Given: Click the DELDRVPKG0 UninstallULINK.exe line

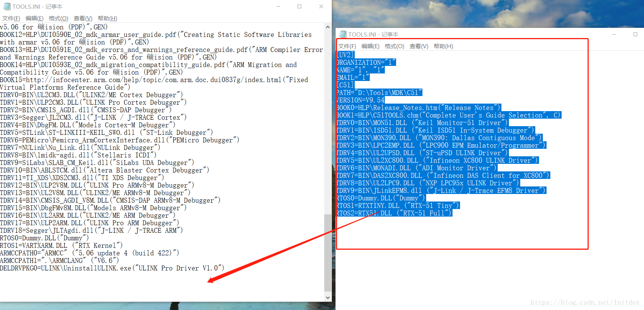Looking at the screenshot, I should point(112,268).
